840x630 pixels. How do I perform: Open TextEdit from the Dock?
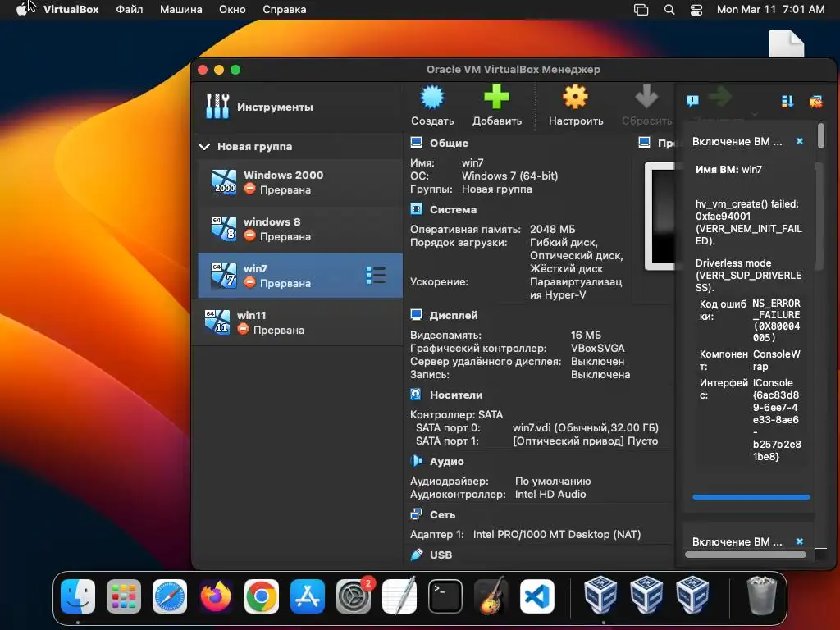(x=399, y=596)
